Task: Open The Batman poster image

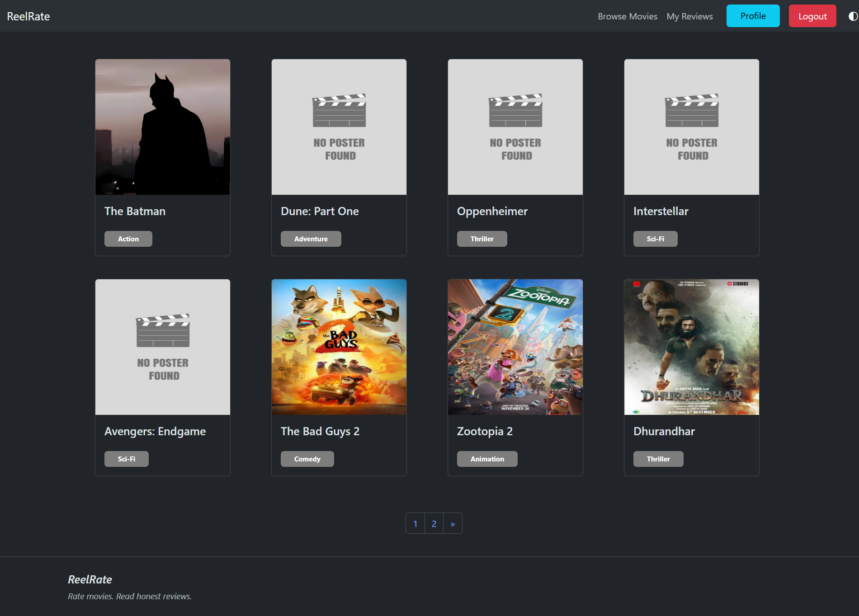Action: click(163, 127)
